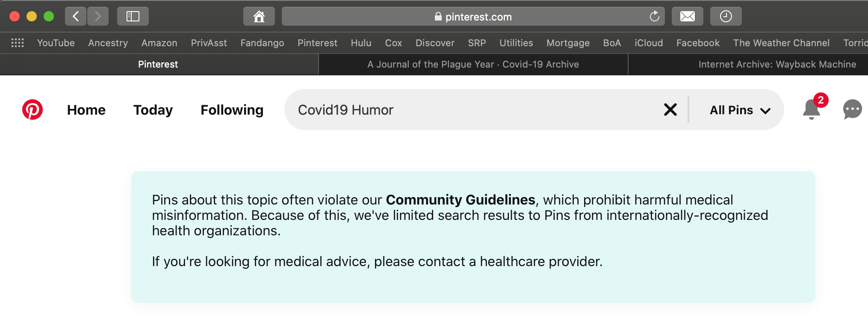Open the Mail envelope toolbar icon
This screenshot has height=326, width=868.
point(687,17)
